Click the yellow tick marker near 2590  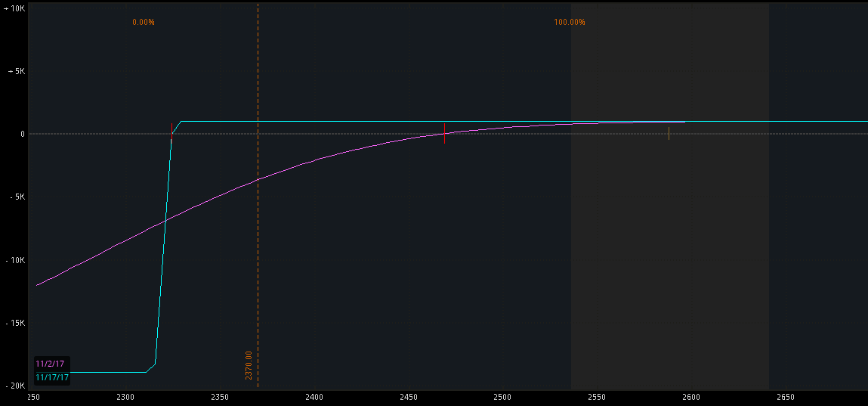(x=669, y=134)
